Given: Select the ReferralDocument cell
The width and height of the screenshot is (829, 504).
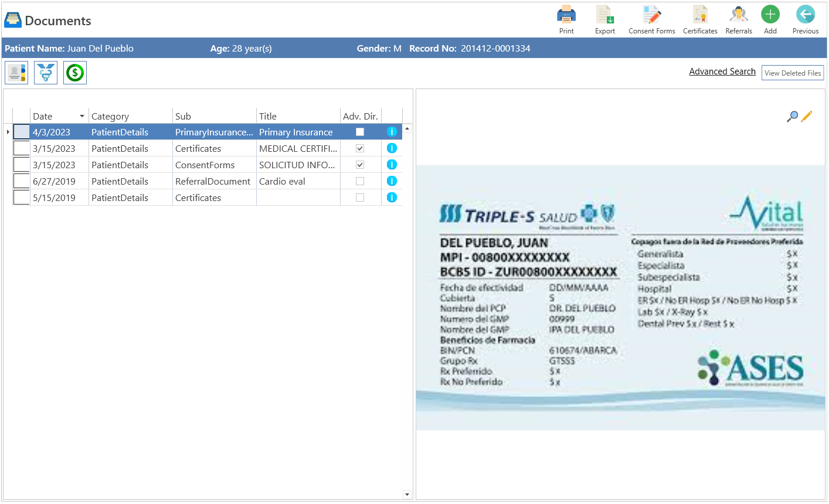Looking at the screenshot, I should pyautogui.click(x=215, y=181).
